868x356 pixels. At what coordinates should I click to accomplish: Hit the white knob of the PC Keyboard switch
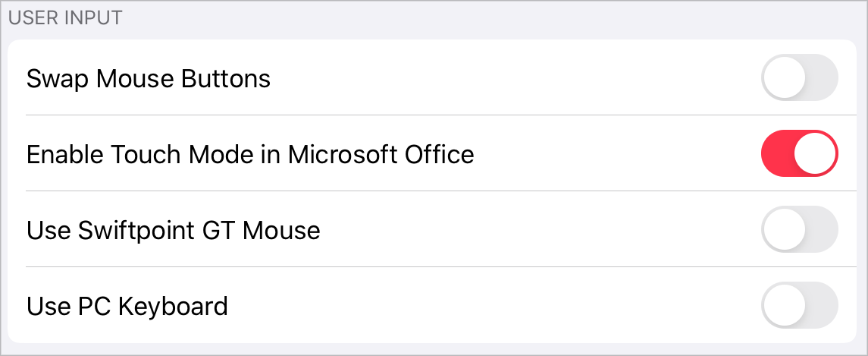click(x=784, y=305)
